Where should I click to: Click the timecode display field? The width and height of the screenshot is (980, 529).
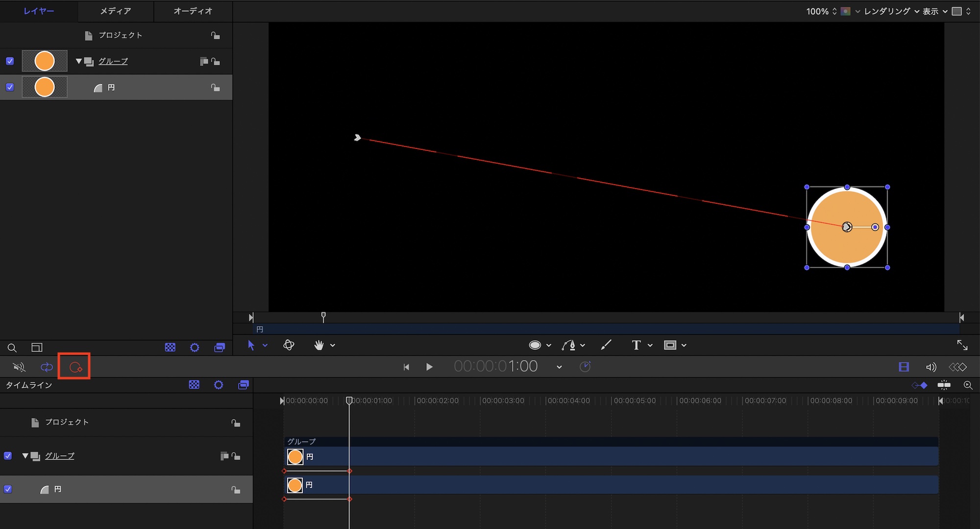pos(495,366)
